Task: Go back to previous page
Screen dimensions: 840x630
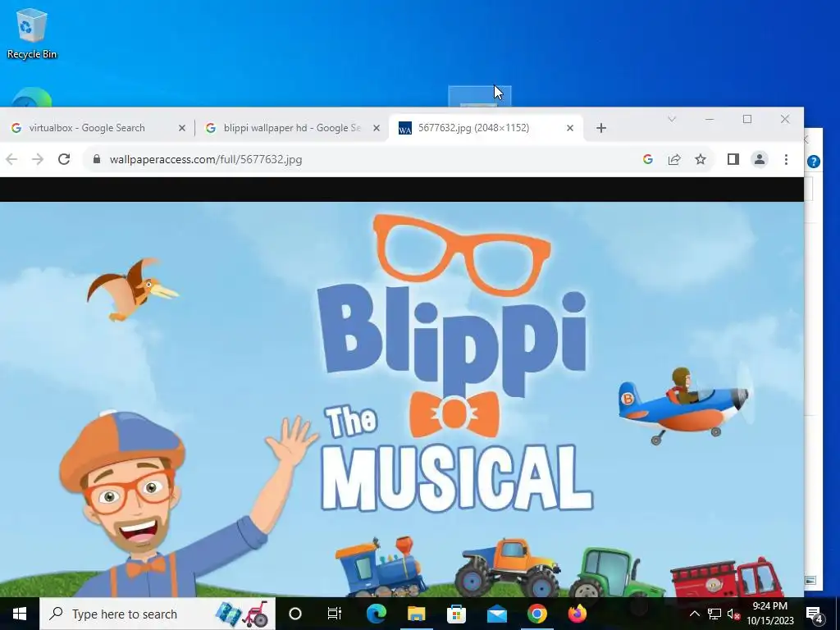Action: click(11, 159)
